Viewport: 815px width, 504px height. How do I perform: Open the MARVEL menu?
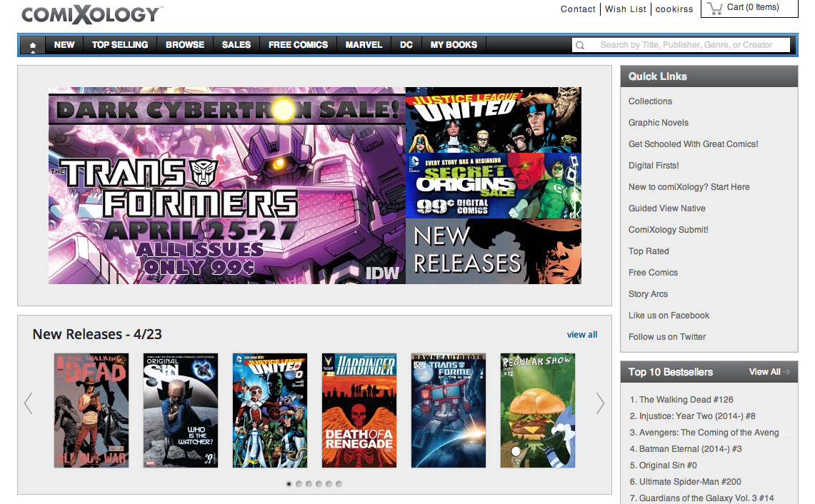[x=364, y=45]
